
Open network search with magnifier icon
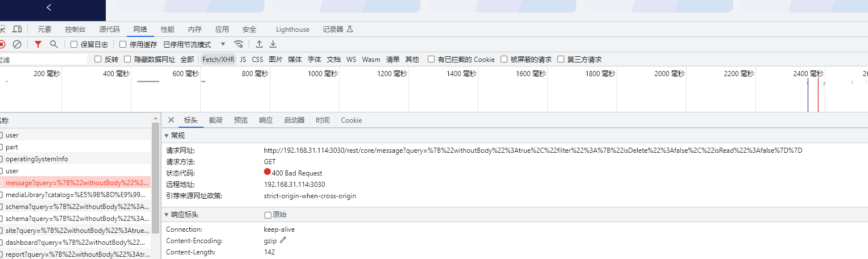54,44
